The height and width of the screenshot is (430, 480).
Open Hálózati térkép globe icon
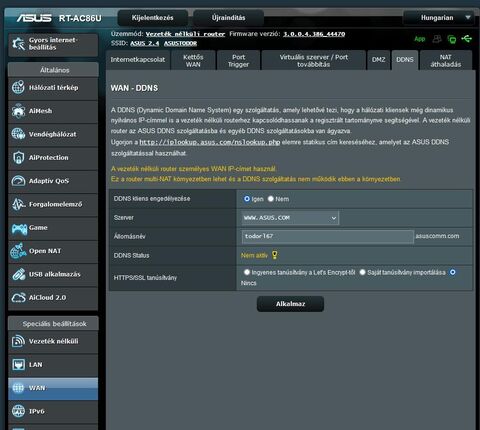point(18,87)
